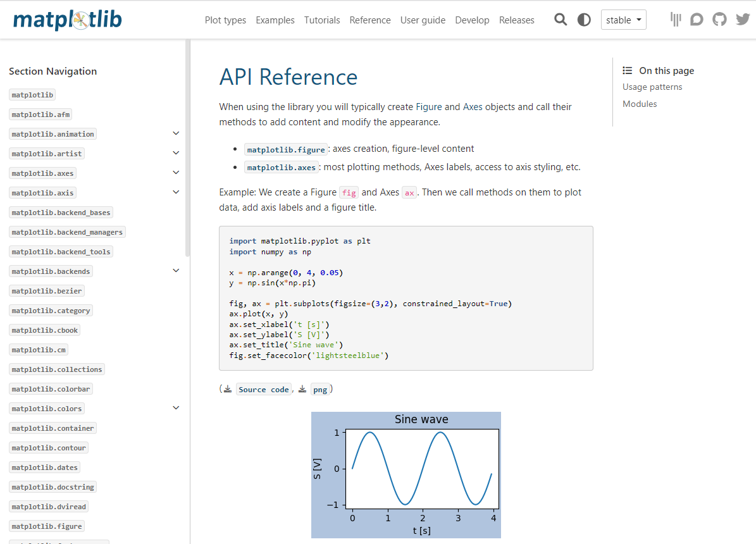Image resolution: width=756 pixels, height=544 pixels.
Task: Open matplotlib.dviread sidebar link
Action: click(49, 507)
